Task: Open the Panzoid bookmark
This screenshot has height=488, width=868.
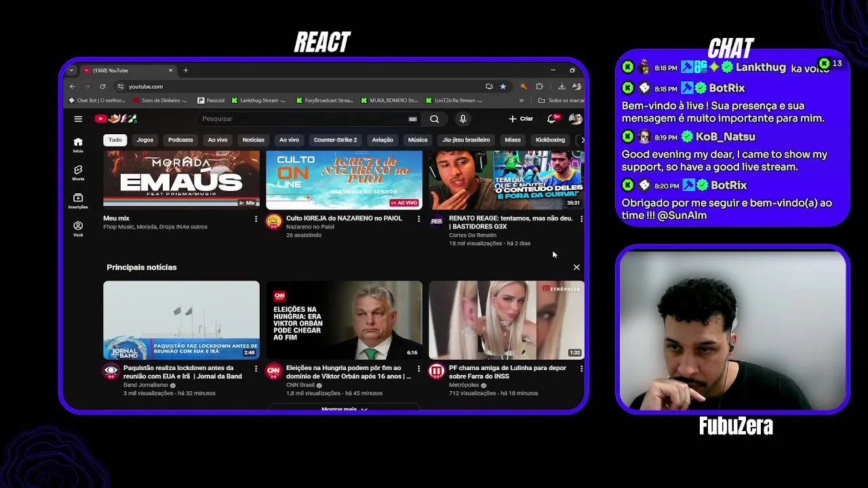Action: click(x=211, y=100)
